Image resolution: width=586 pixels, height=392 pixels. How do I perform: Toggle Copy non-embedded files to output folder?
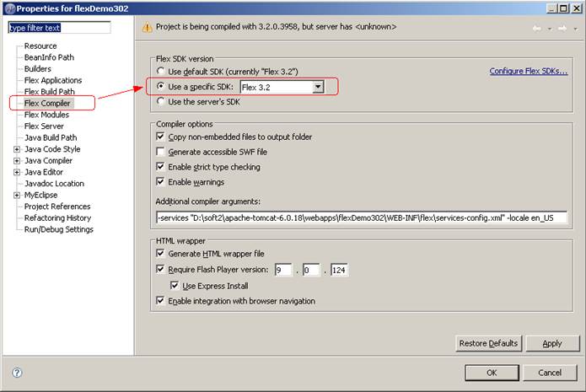(160, 137)
